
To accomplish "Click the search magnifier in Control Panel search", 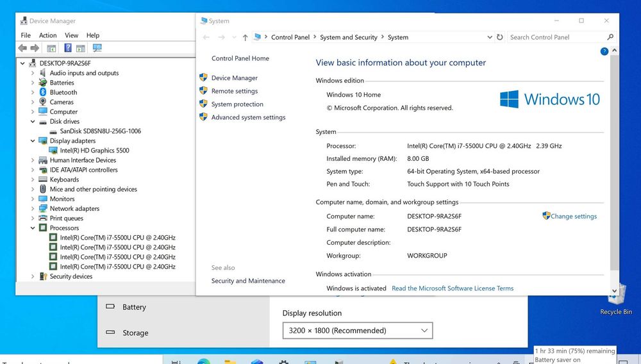I will [x=610, y=37].
